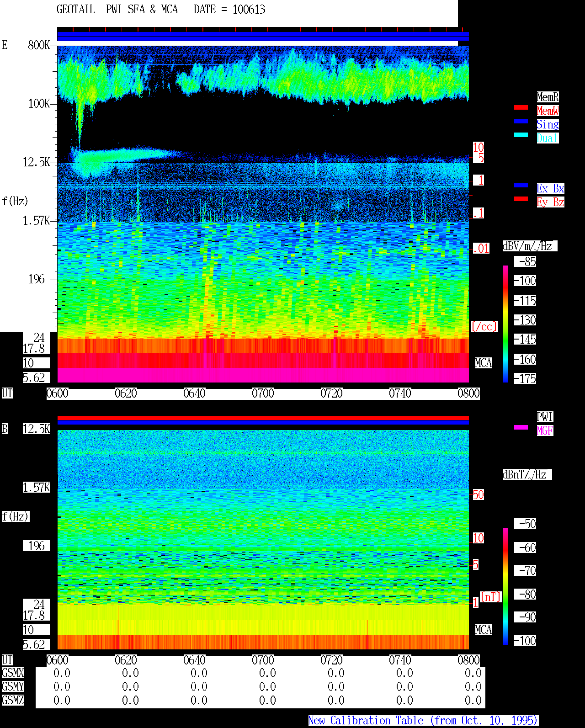The height and width of the screenshot is (728, 585).
Task: Click the New Calibration Table link
Action: tap(423, 720)
